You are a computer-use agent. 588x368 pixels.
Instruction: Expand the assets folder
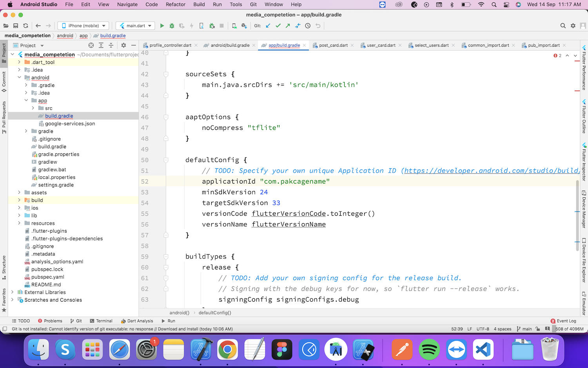19,193
